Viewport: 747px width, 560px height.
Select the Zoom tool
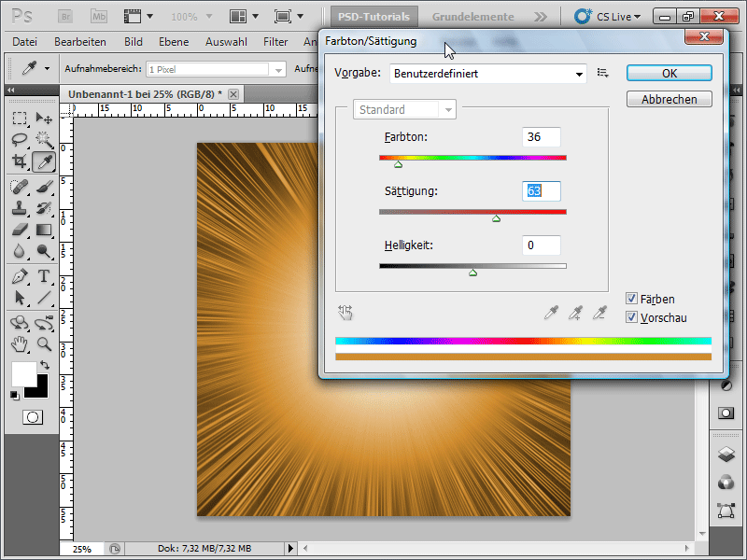coord(44,343)
